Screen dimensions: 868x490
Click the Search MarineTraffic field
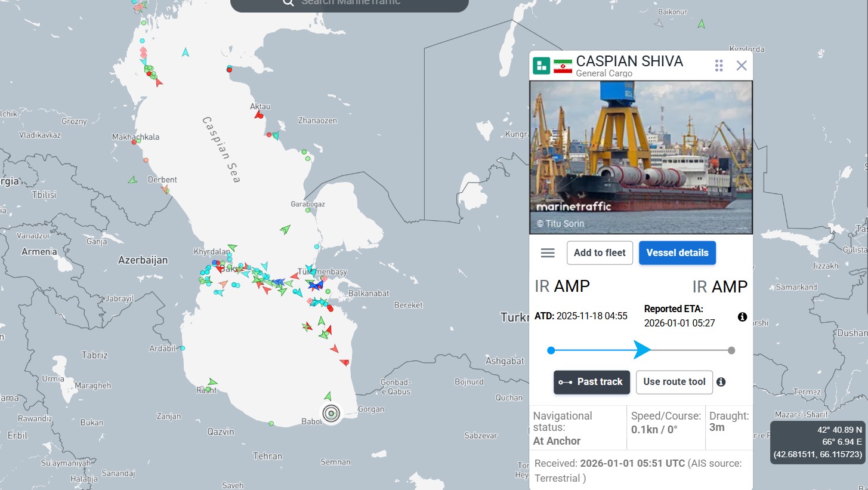(358, 2)
